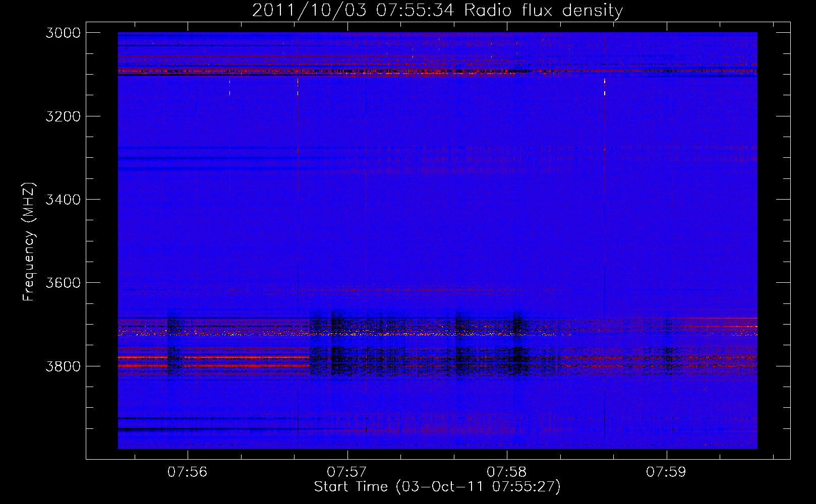The image size is (816, 504).
Task: Click the 07:57 time tick label
Action: click(347, 472)
